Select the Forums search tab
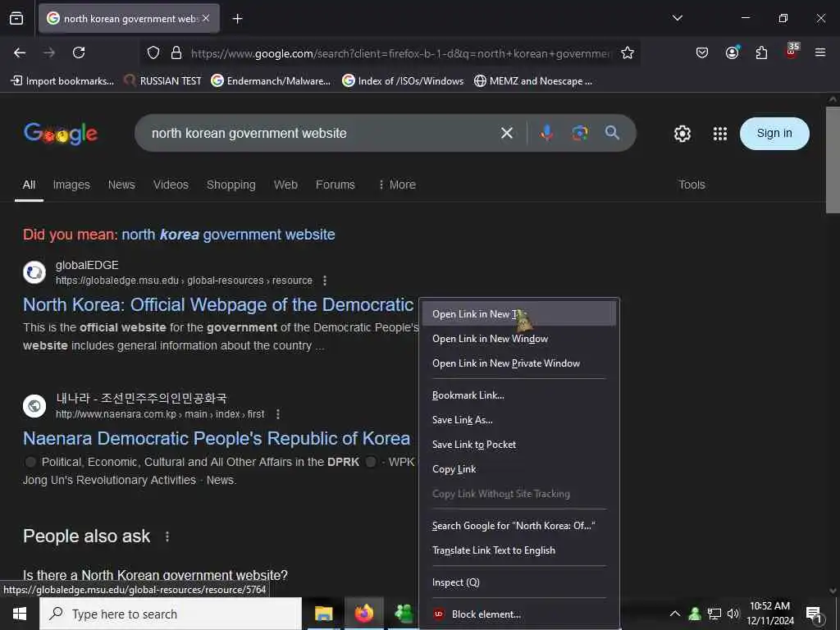 [x=336, y=185]
